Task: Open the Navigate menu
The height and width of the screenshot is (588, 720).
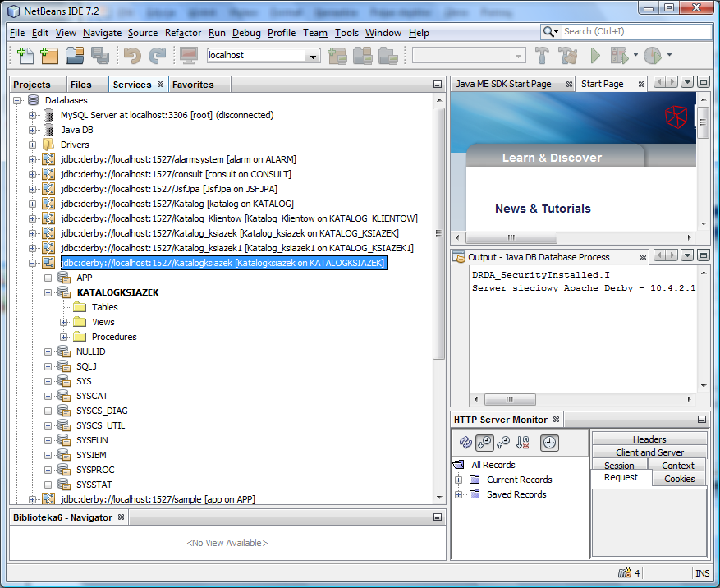Action: coord(102,33)
